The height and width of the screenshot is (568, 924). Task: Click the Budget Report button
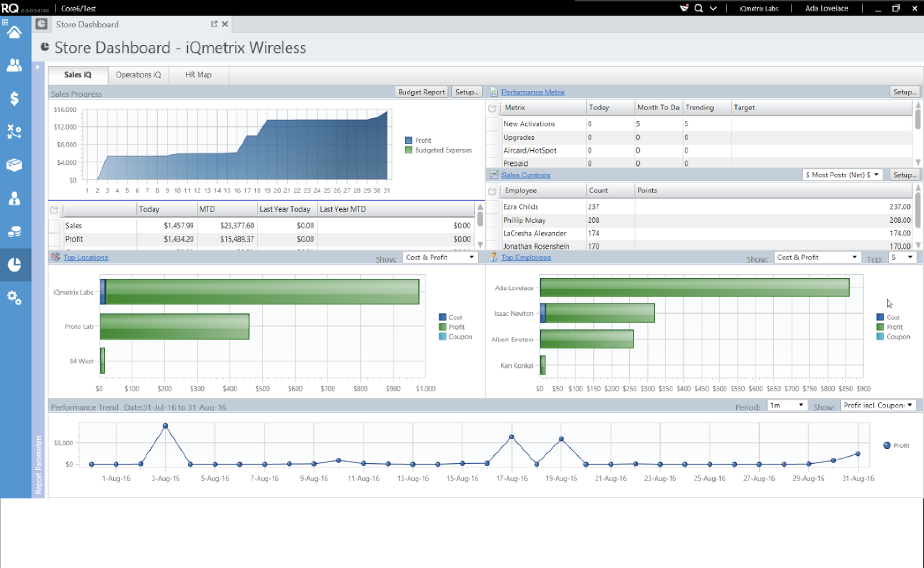421,92
